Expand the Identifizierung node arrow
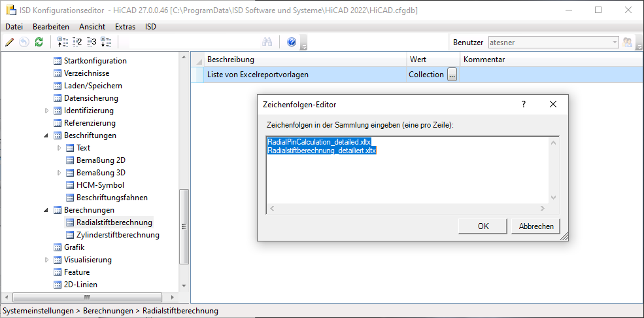 point(46,111)
